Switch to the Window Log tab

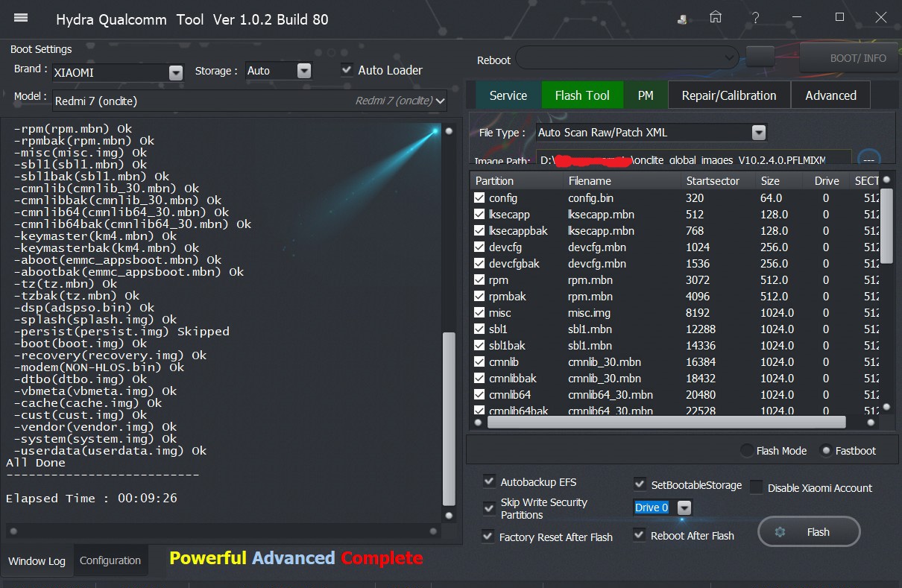coord(37,560)
